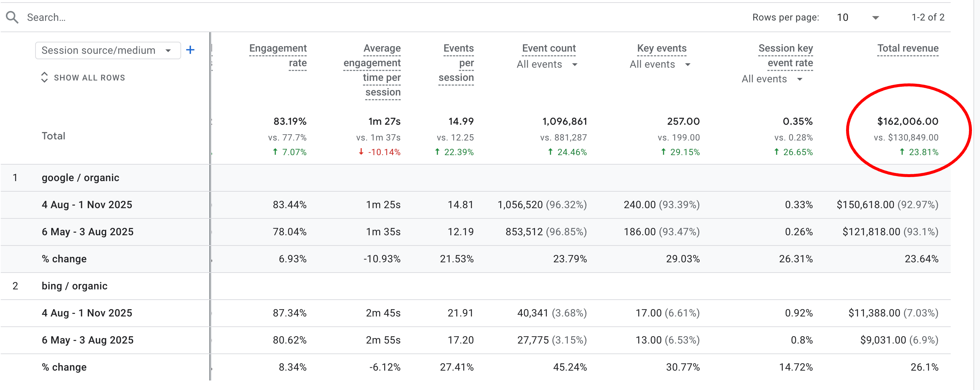Click the Event count column header
Viewport: 980px width, 390px height.
pos(548,48)
